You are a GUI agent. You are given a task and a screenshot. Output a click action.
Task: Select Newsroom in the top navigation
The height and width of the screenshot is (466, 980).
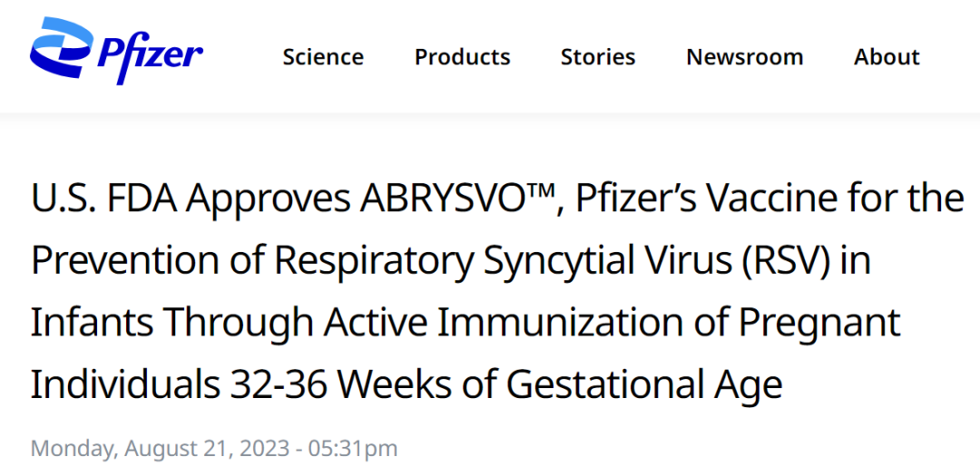pos(744,57)
